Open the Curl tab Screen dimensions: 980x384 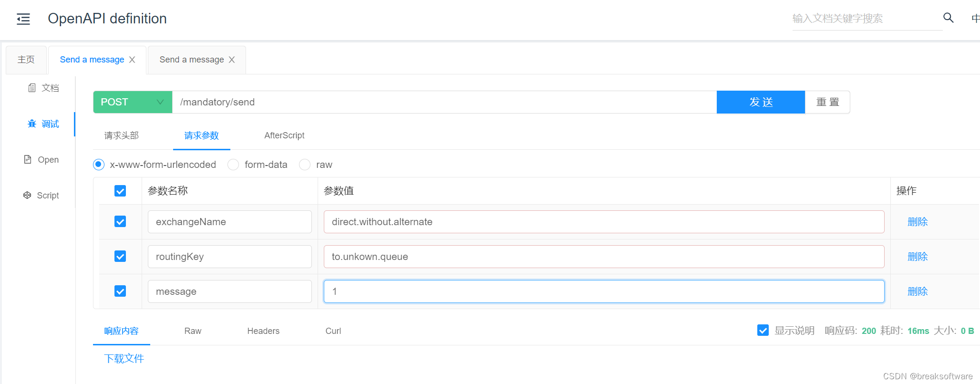(x=333, y=331)
